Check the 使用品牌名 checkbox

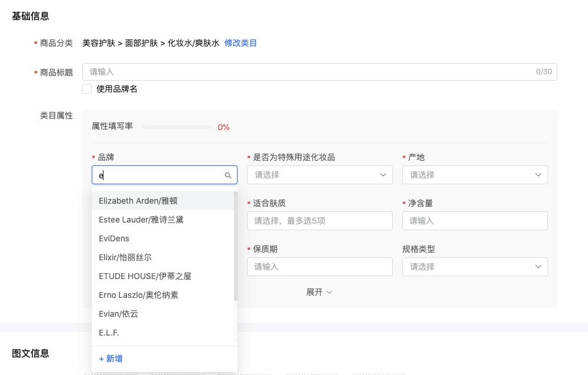pos(87,89)
